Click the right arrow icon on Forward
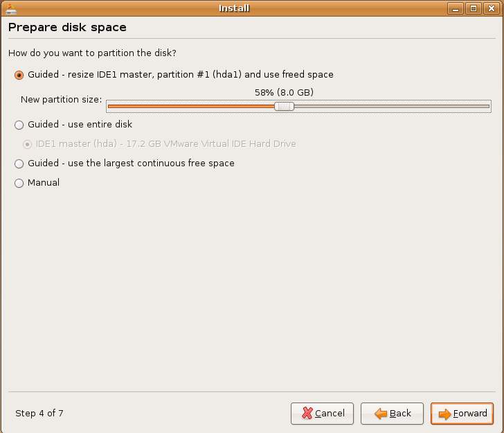This screenshot has width=504, height=433. [x=444, y=414]
